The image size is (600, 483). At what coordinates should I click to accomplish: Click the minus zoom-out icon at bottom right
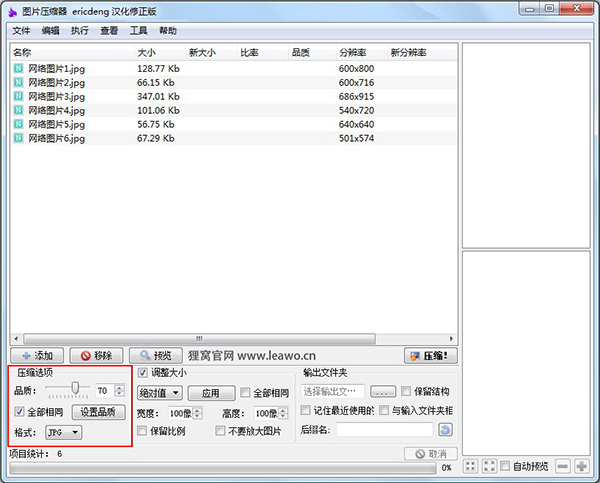pos(564,467)
